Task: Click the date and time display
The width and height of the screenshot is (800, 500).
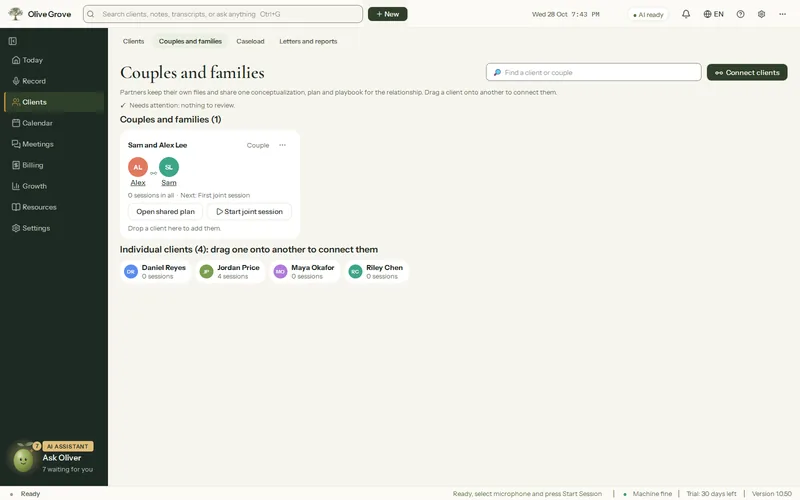Action: tap(565, 14)
